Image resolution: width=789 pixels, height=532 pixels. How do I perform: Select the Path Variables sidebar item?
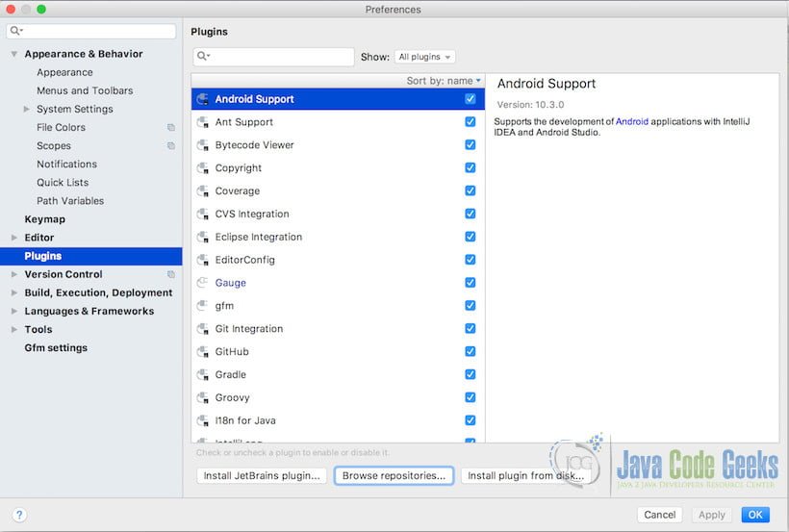click(70, 201)
